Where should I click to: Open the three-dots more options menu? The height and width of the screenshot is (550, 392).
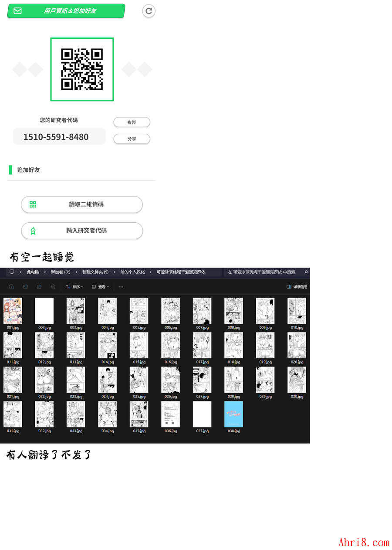[121, 287]
